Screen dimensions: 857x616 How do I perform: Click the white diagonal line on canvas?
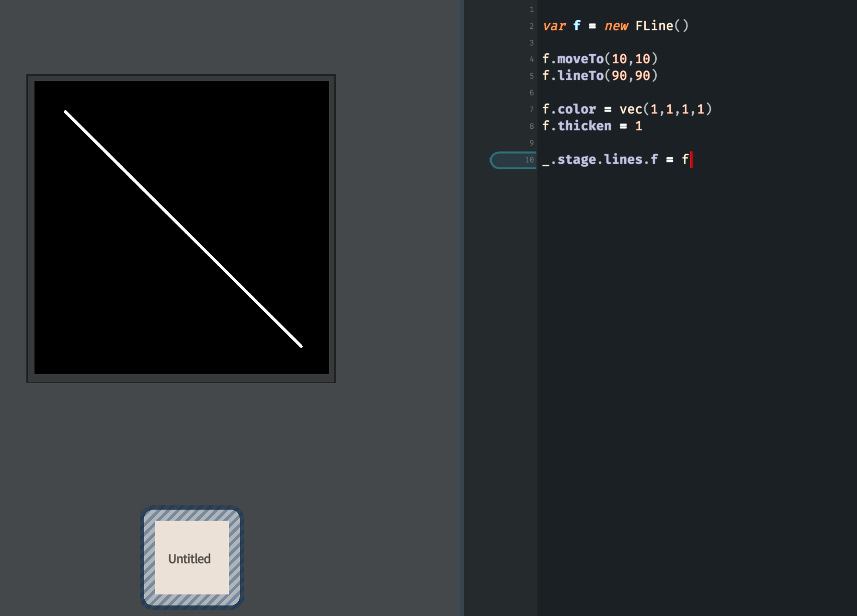pos(183,228)
